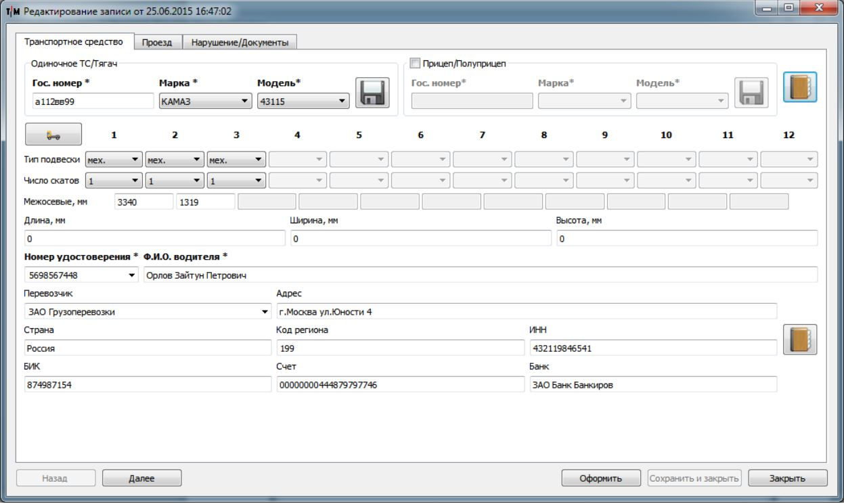Expand the Перевозчик dropdown ЗАО Грузоперевозки
Image resolution: width=844 pixels, height=504 pixels.
[146, 313]
